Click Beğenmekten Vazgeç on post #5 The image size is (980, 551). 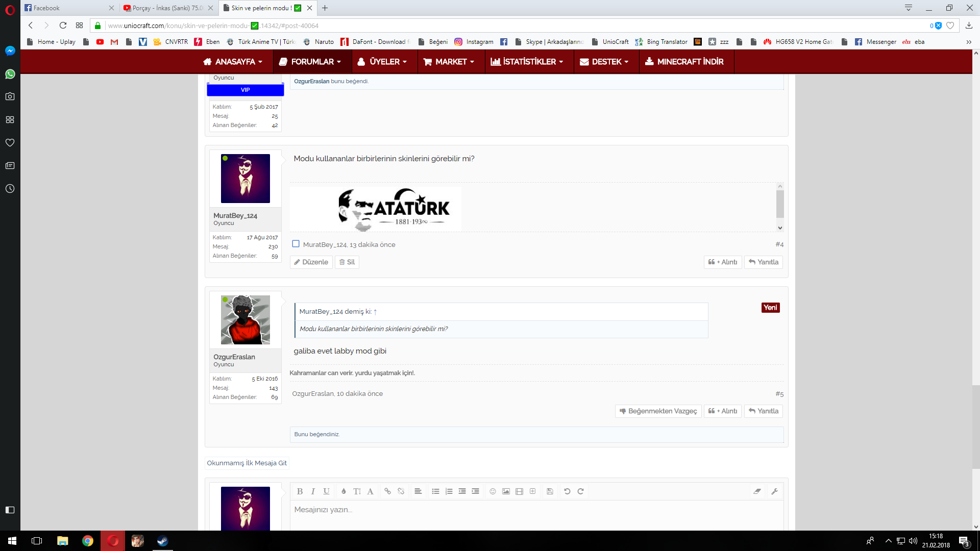[658, 411]
